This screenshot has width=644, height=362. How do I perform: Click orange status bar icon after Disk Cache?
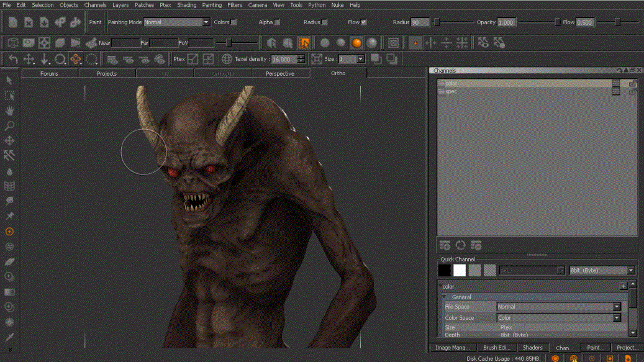pyautogui.click(x=555, y=358)
